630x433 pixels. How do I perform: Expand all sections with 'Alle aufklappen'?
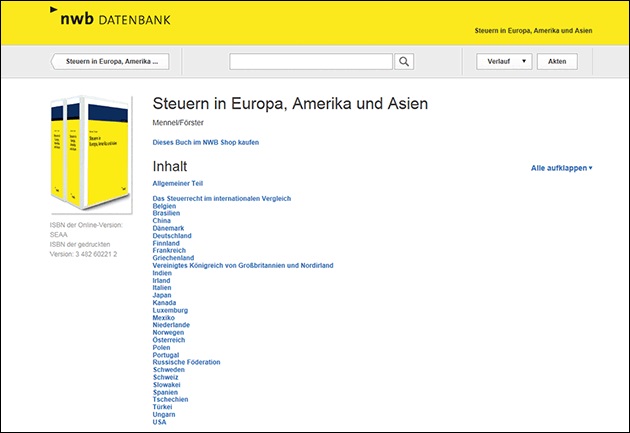[x=561, y=168]
